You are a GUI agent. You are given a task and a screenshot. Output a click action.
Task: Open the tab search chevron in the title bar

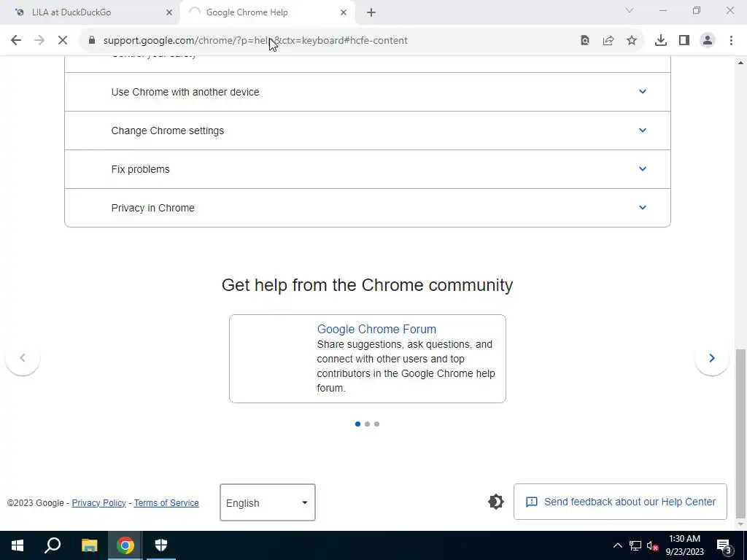[630, 10]
